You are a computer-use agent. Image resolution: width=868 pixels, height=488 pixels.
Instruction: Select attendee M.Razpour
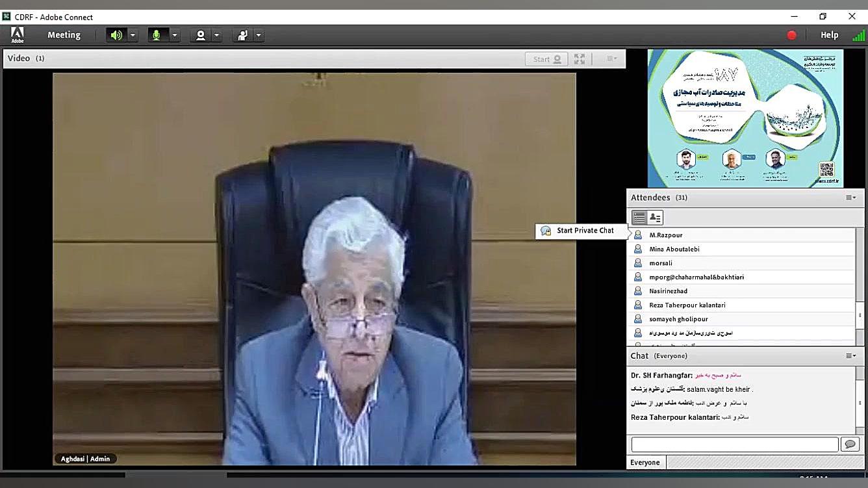pos(742,235)
